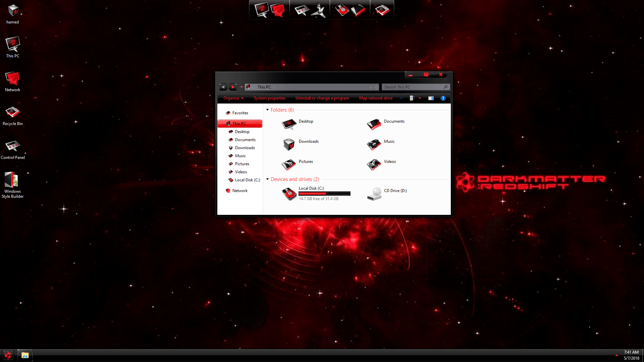Screen dimensions: 644x362
Task: Open the Help question mark icon
Action: (443, 98)
